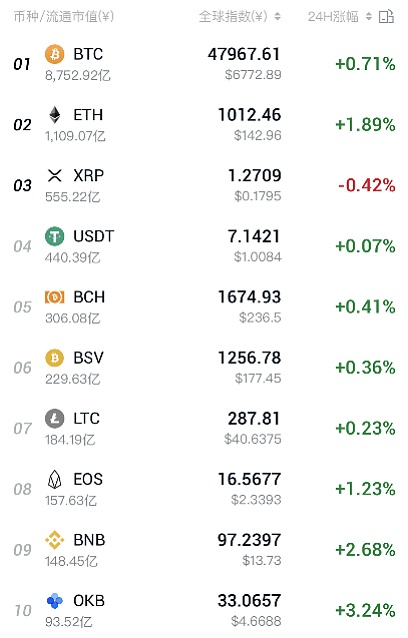
Task: Click the 币种/流通市值 column header
Action: click(x=64, y=17)
